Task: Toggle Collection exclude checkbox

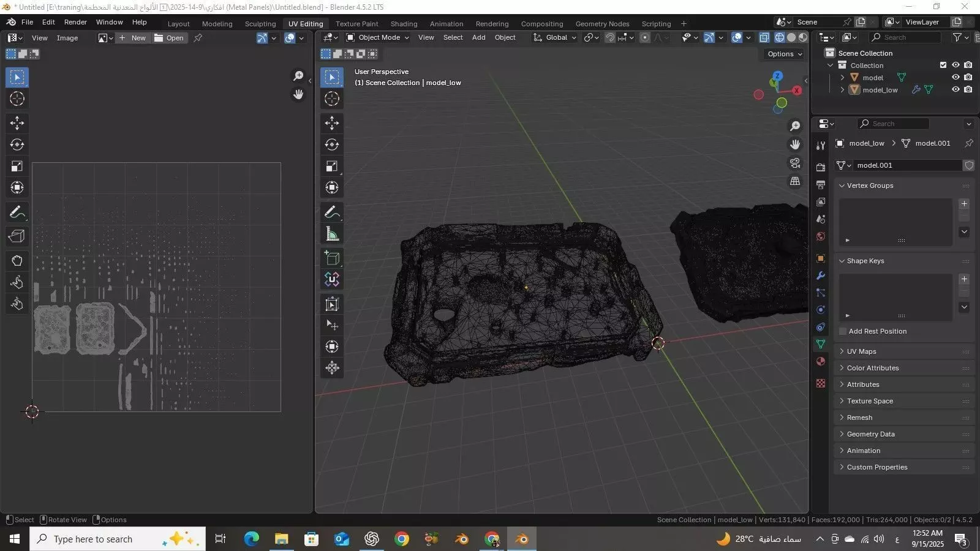Action: pyautogui.click(x=943, y=65)
